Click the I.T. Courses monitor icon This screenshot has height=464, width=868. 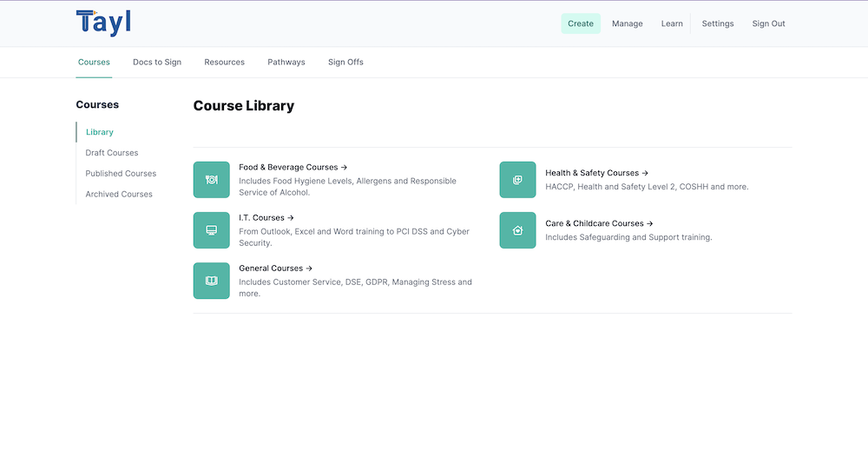211,230
